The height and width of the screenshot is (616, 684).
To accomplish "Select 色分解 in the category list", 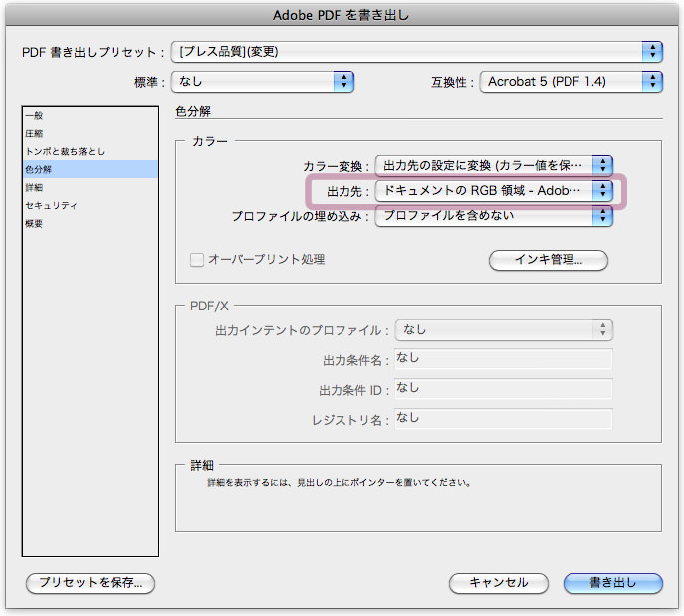I will tap(91, 169).
